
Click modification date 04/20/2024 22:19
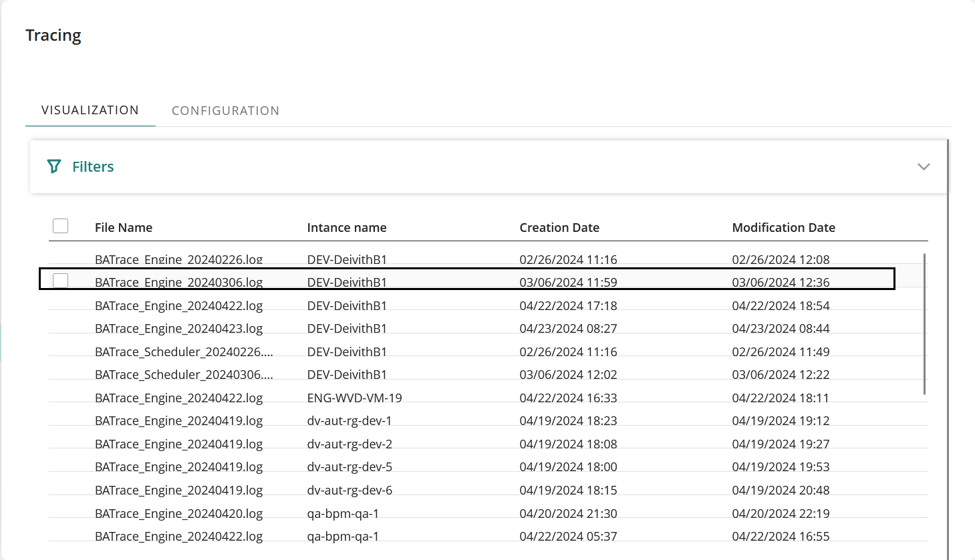(x=781, y=513)
